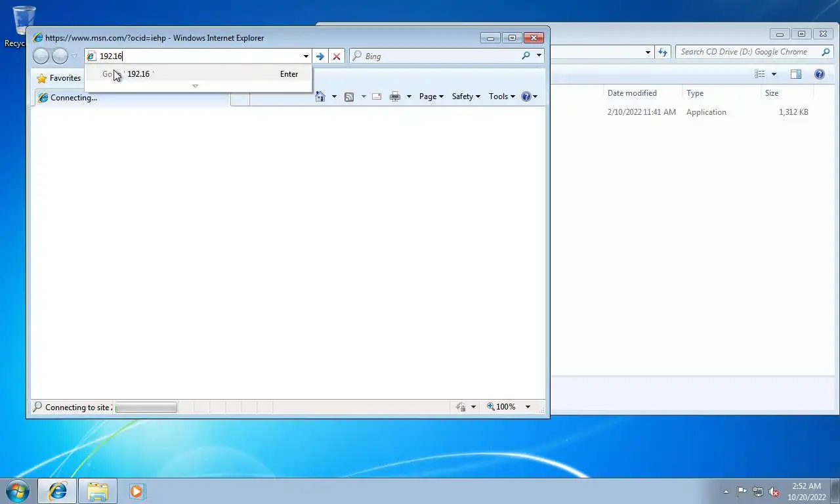This screenshot has width=840, height=504.
Task: Show hidden tray icons arrow
Action: coord(726,492)
